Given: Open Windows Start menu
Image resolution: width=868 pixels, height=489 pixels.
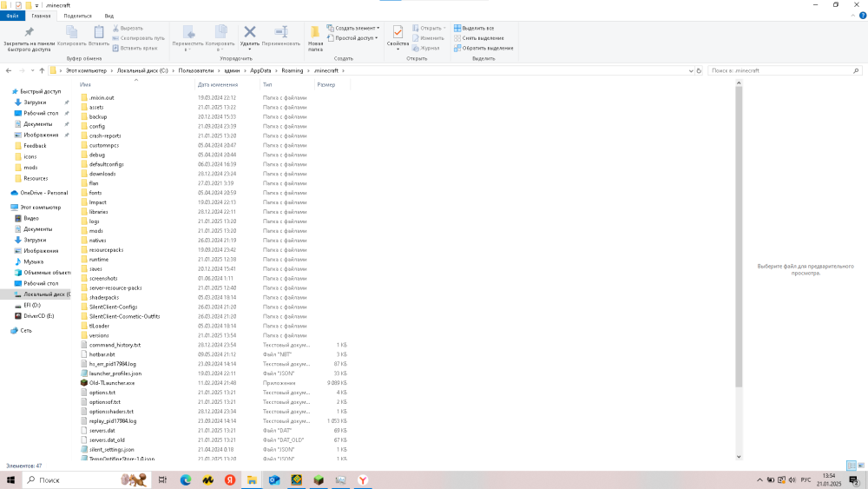Looking at the screenshot, I should [10, 480].
